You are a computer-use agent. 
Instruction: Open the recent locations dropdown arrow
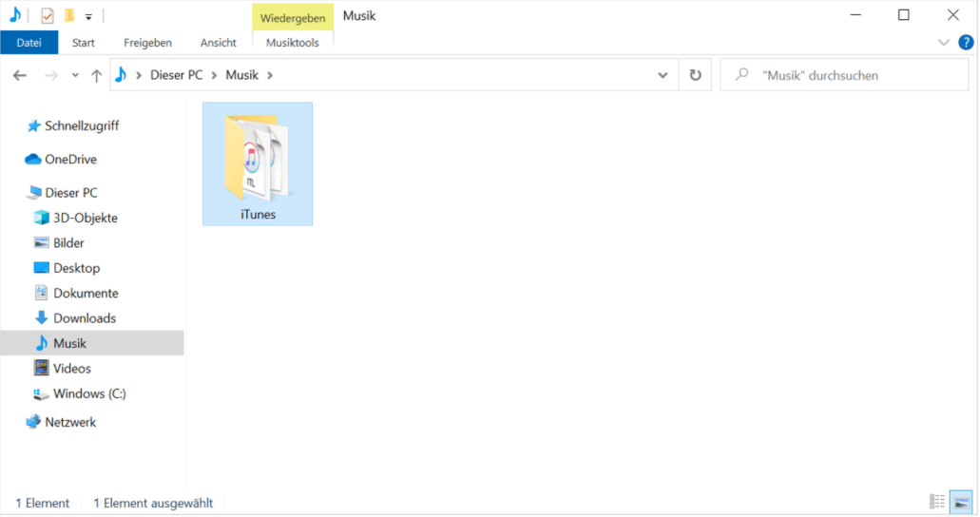tap(75, 76)
